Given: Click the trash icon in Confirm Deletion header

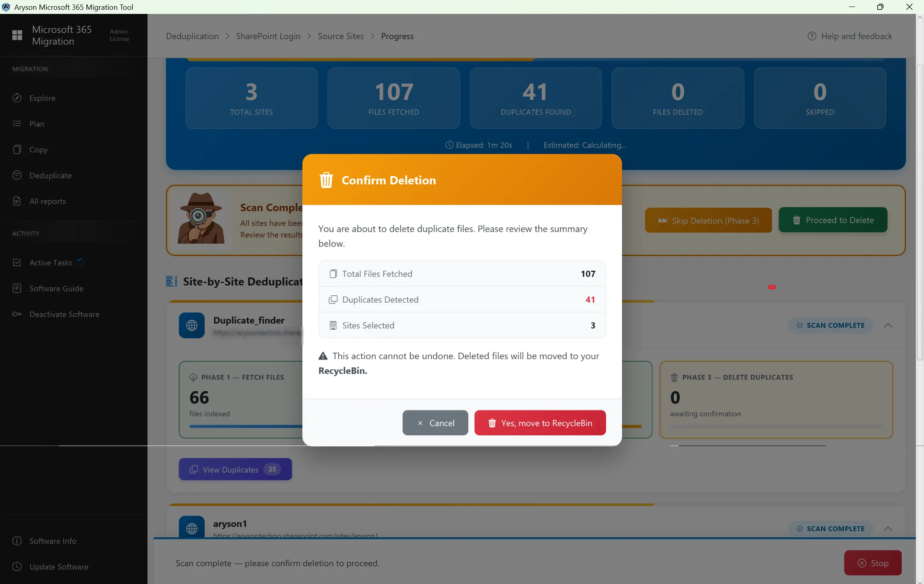Looking at the screenshot, I should click(x=326, y=180).
